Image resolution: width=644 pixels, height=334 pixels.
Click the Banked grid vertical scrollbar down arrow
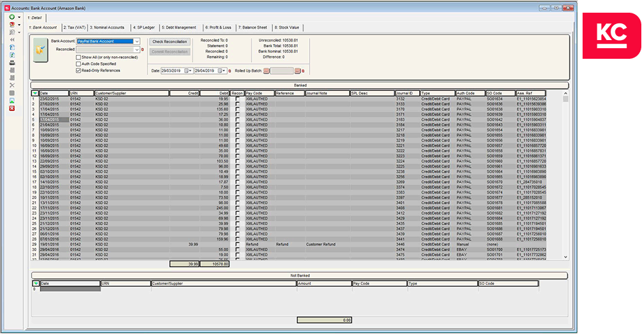coord(565,257)
